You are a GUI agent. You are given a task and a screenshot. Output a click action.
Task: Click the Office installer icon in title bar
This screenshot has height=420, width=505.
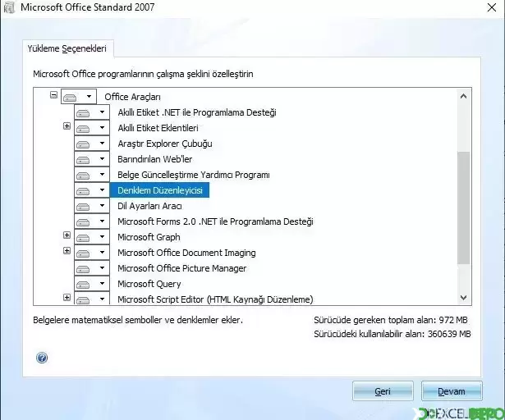9,7
